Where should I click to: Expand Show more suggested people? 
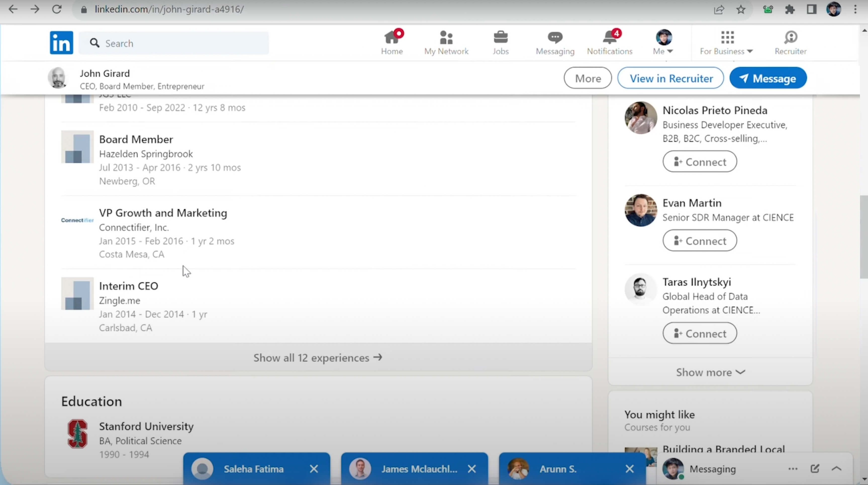710,372
